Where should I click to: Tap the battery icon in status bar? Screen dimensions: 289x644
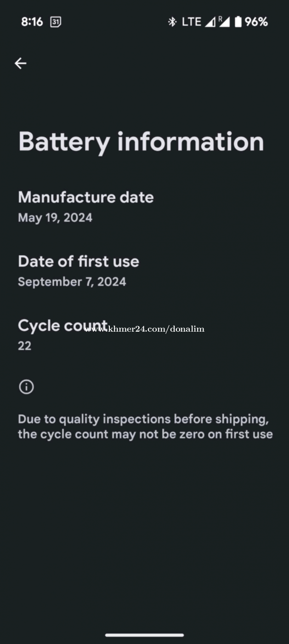[238, 22]
